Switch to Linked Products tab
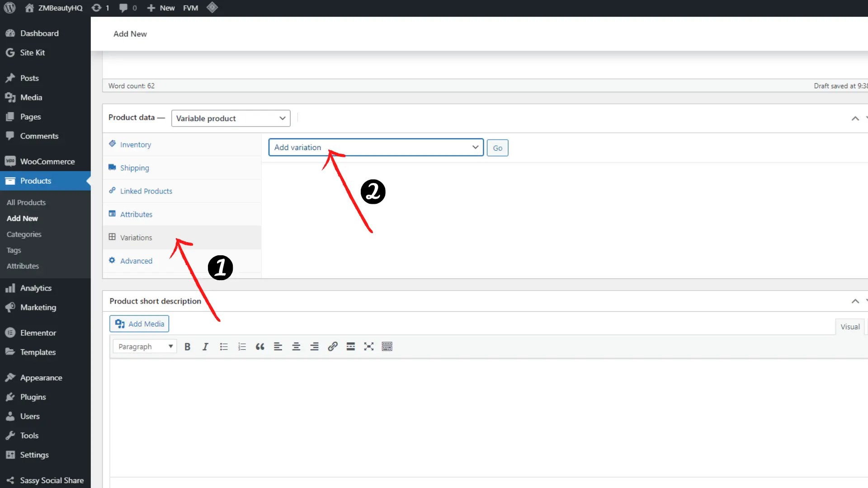 click(x=182, y=191)
